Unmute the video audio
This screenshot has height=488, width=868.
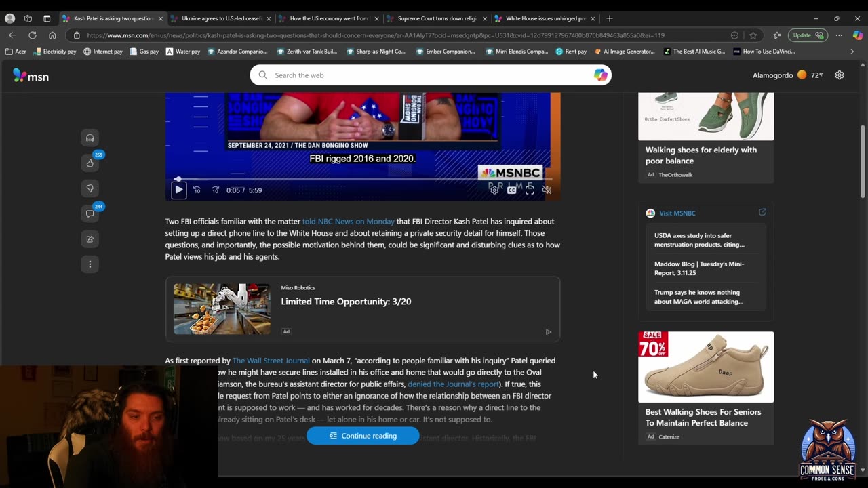pos(547,190)
